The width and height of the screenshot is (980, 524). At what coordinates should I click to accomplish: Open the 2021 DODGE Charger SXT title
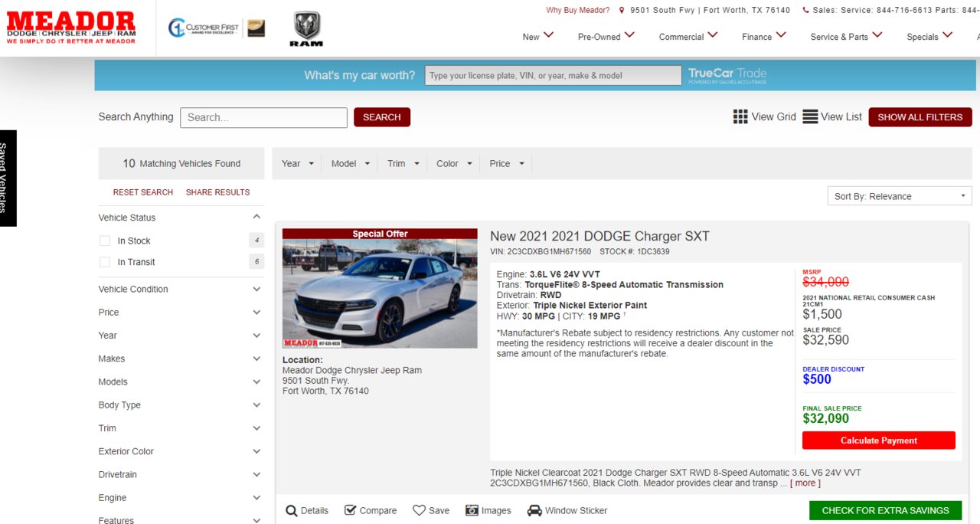click(x=599, y=236)
